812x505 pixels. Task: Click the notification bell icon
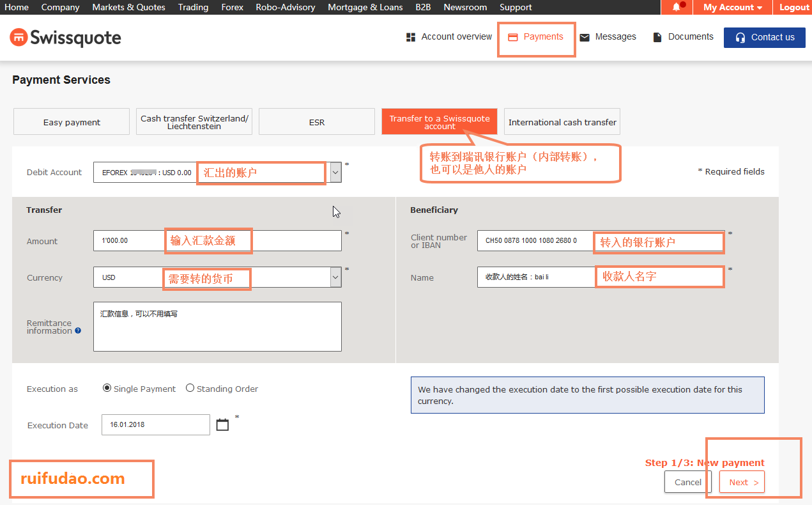(x=676, y=7)
